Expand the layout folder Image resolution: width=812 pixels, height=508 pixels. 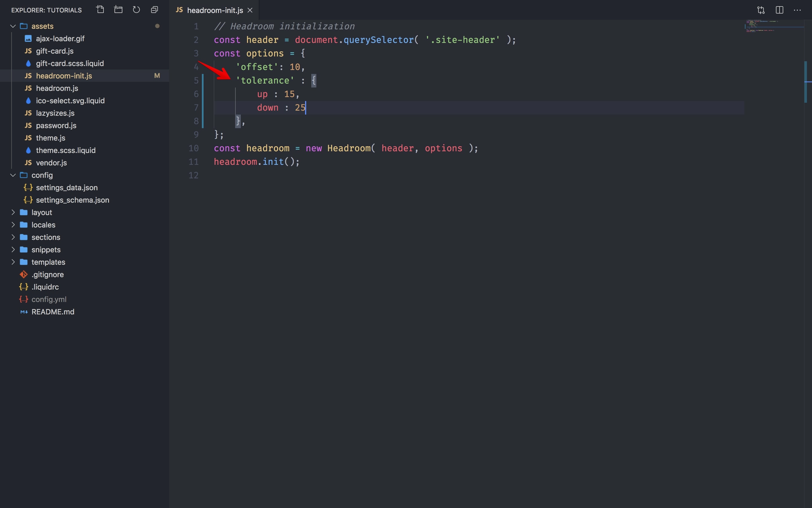[x=13, y=212]
